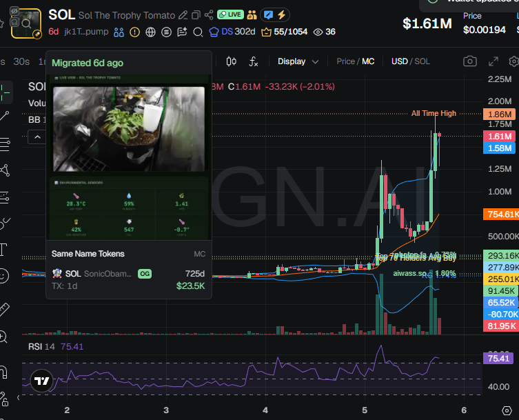Toggle hide-token eye icon on avatar
Image resolution: width=519 pixels, height=420 pixels.
point(14,11)
